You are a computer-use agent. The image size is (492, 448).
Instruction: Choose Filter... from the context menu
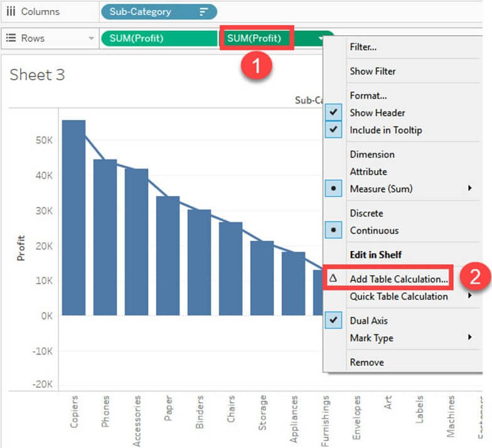[x=363, y=47]
